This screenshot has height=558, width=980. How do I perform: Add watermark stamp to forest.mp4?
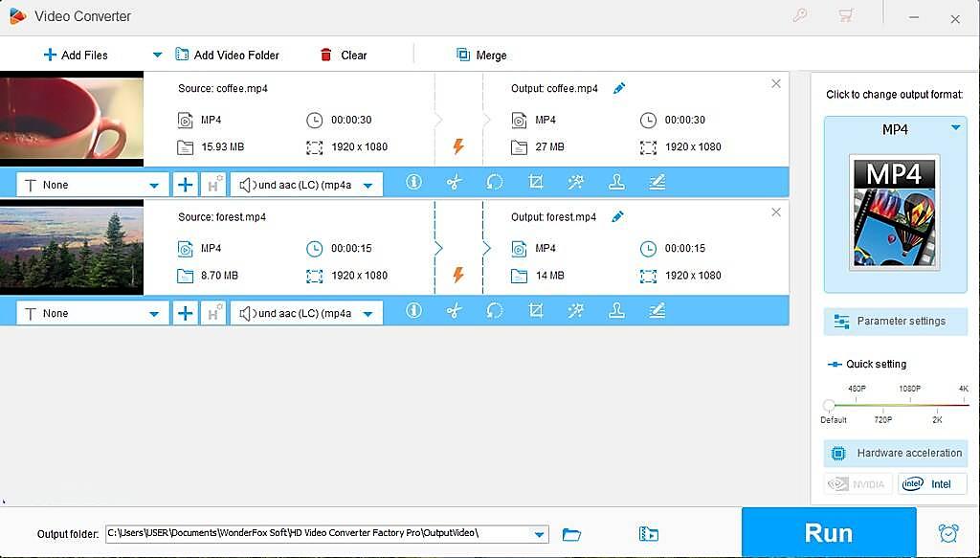coord(617,310)
